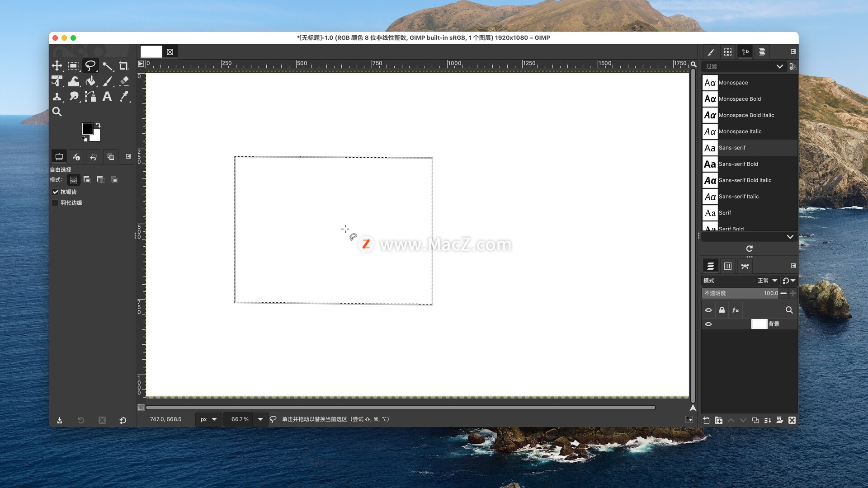The width and height of the screenshot is (868, 488).
Task: Enable the 羽化边缘 feather edges checkbox
Action: pyautogui.click(x=55, y=203)
